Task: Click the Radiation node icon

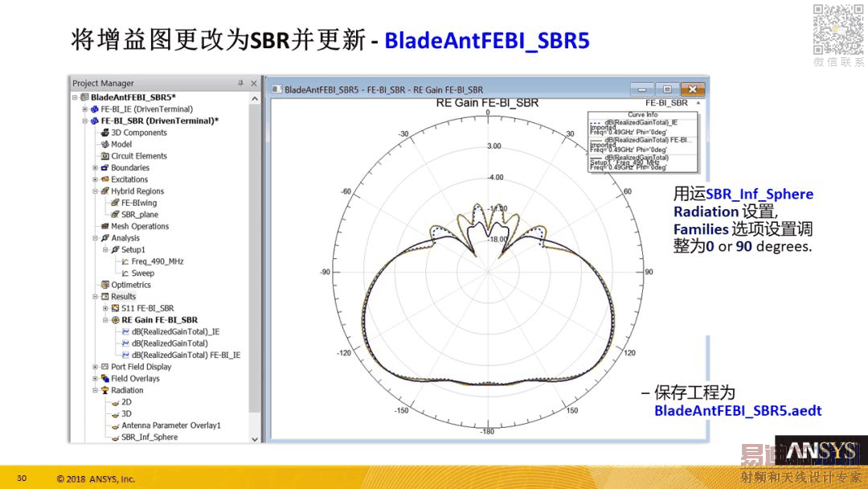Action: pos(105,390)
